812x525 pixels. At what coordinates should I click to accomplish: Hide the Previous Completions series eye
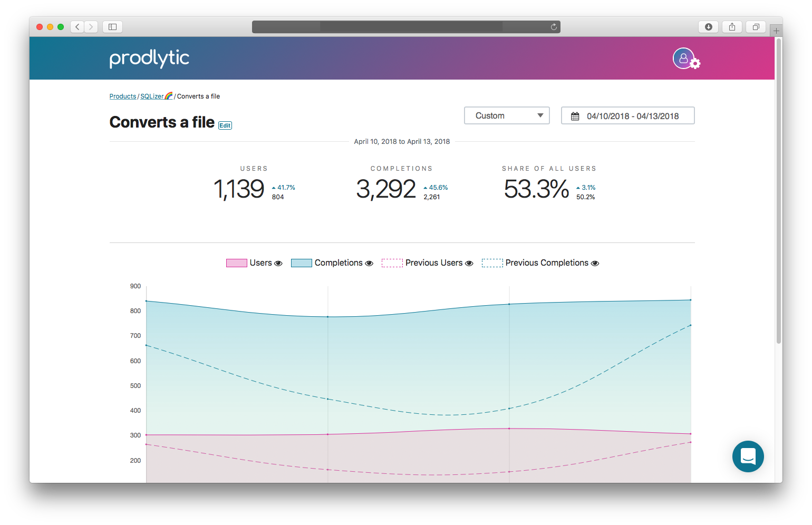click(595, 263)
